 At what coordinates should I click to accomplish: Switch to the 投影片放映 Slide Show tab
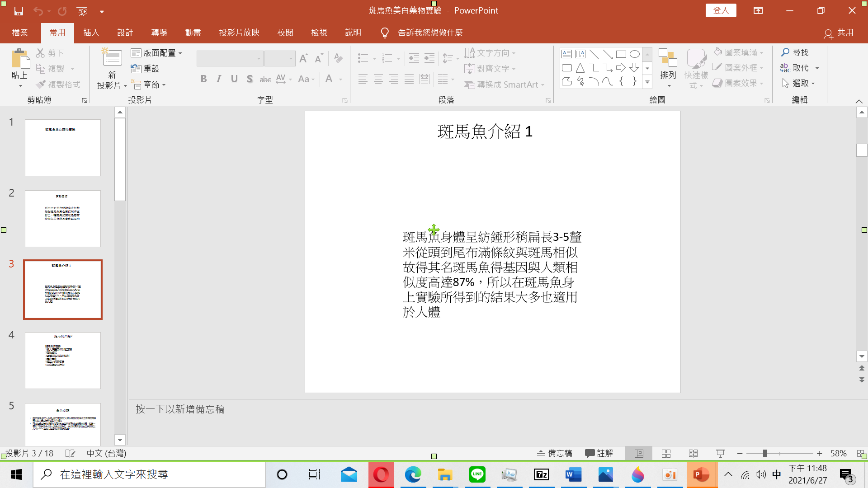click(239, 33)
